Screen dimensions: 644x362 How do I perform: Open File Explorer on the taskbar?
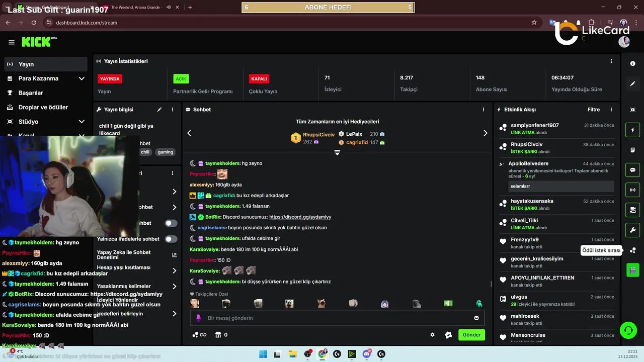(x=292, y=354)
